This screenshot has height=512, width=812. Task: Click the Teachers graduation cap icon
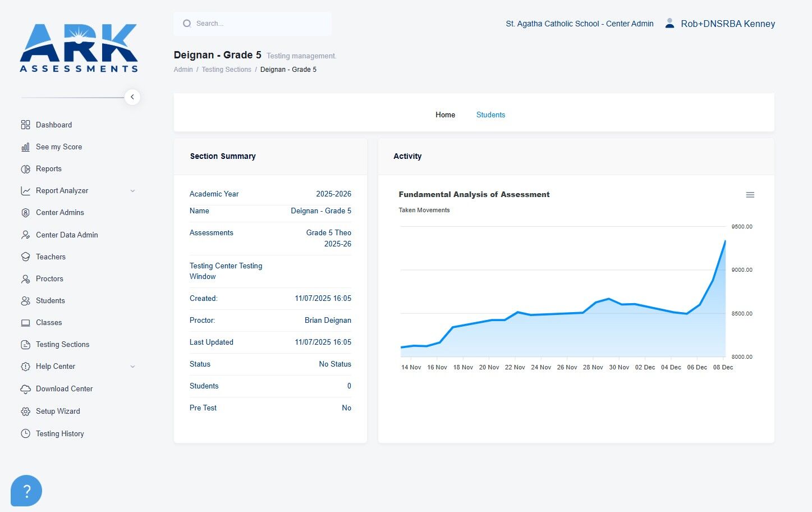point(25,257)
